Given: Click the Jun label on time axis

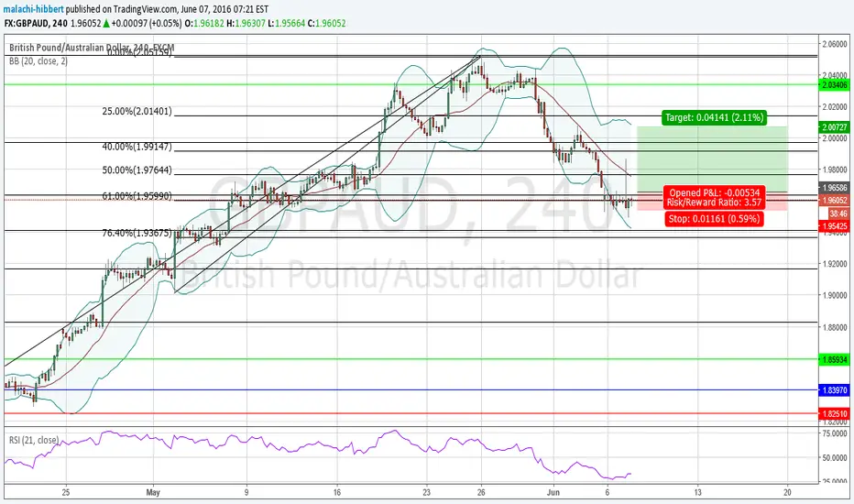Looking at the screenshot, I should pos(553,493).
